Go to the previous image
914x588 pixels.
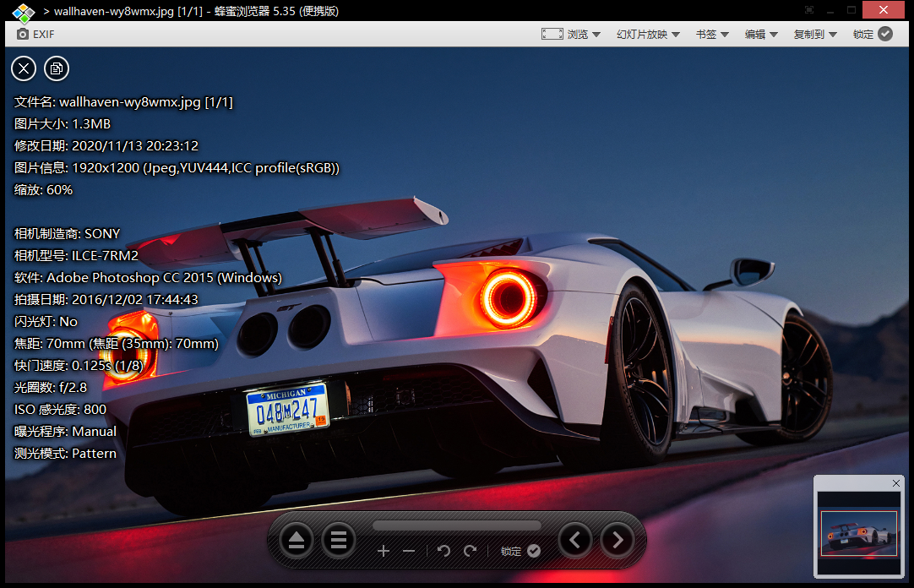(575, 539)
